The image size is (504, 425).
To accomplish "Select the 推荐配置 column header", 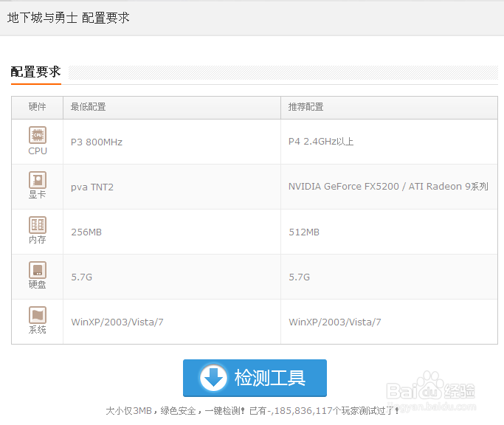I will (x=389, y=107).
